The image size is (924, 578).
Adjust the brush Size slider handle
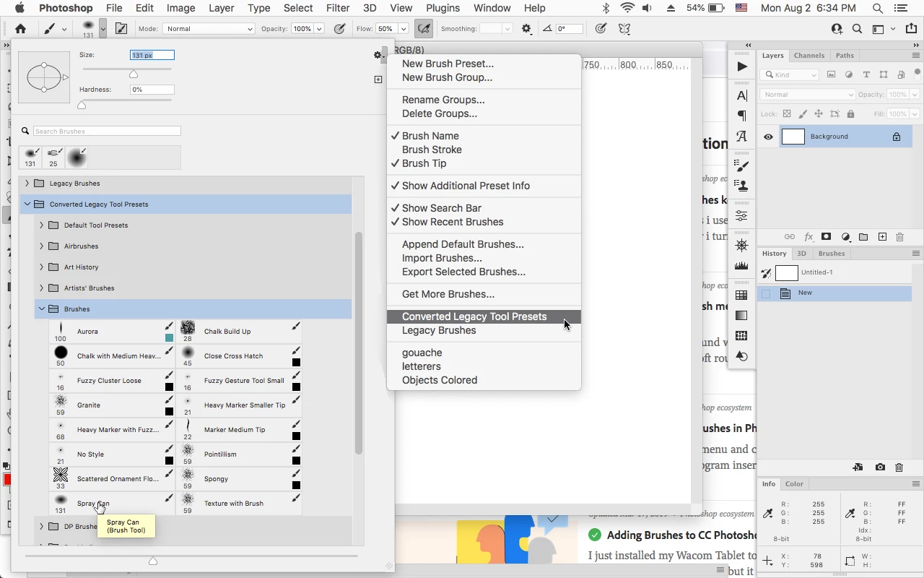click(x=134, y=74)
